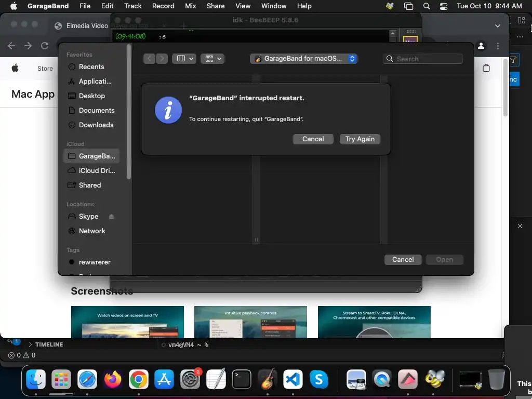Expand the TIMELINE section in VS Code
This screenshot has width=532, height=399.
pos(46,344)
